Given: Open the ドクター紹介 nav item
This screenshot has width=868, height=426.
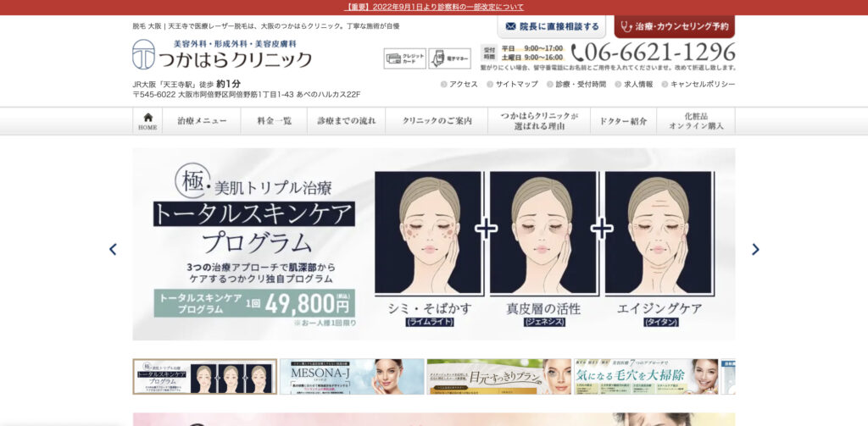Looking at the screenshot, I should click(623, 121).
